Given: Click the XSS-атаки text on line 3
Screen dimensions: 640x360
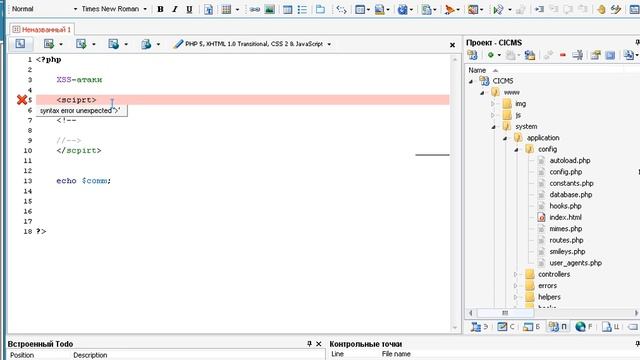Looking at the screenshot, I should [x=79, y=80].
